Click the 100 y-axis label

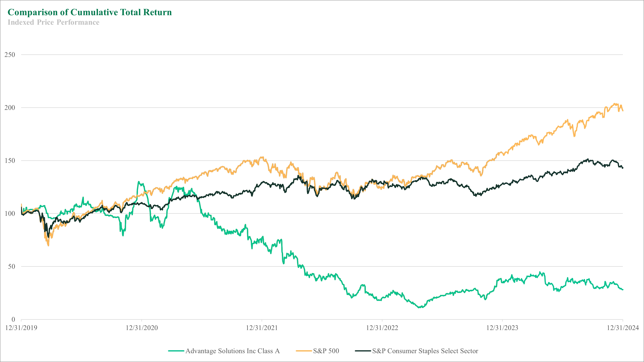point(10,214)
